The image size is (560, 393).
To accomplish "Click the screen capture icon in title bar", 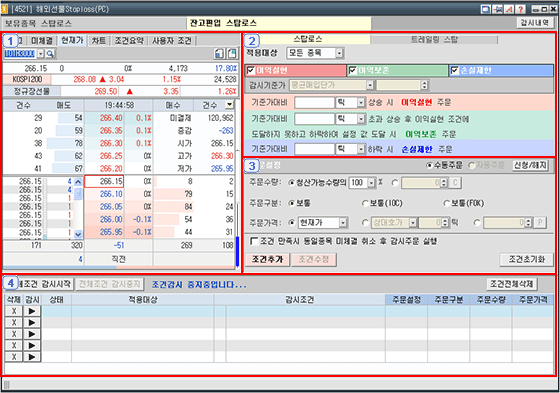I will pos(485,9).
